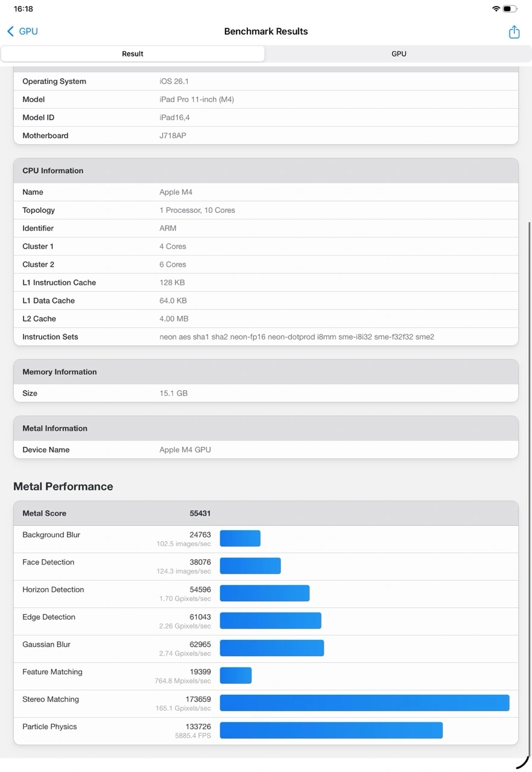Select the Face Detection row label

coord(48,562)
